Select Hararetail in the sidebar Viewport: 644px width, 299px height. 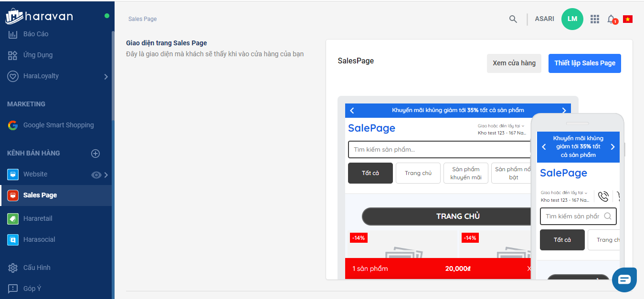38,218
